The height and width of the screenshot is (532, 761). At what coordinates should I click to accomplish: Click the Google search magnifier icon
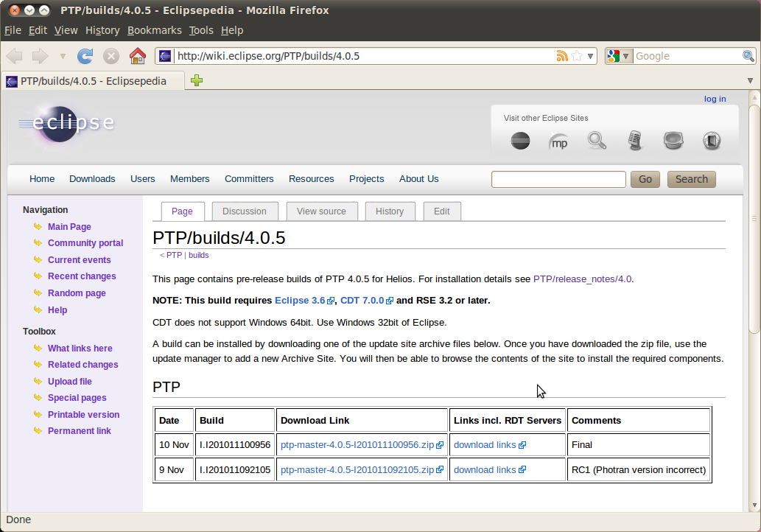pos(748,56)
